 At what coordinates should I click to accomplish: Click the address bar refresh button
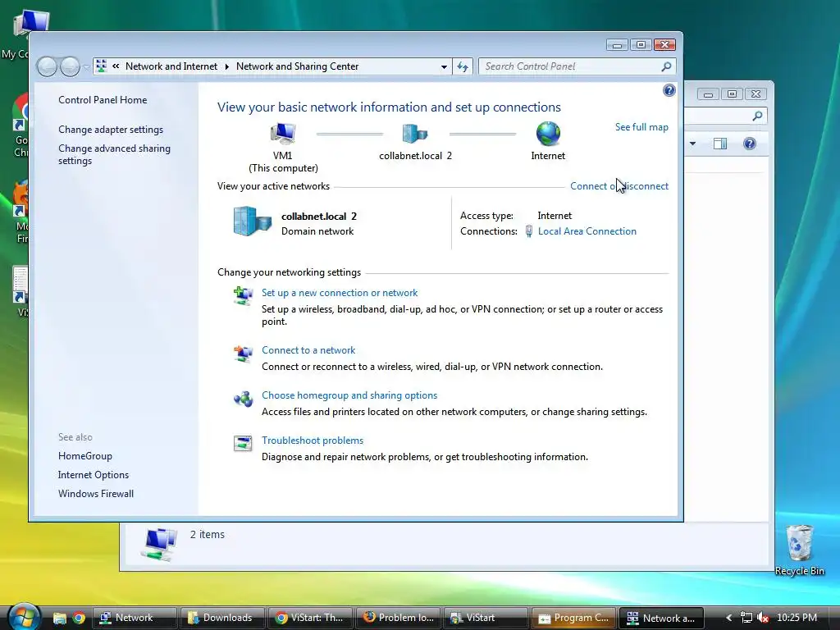point(463,67)
